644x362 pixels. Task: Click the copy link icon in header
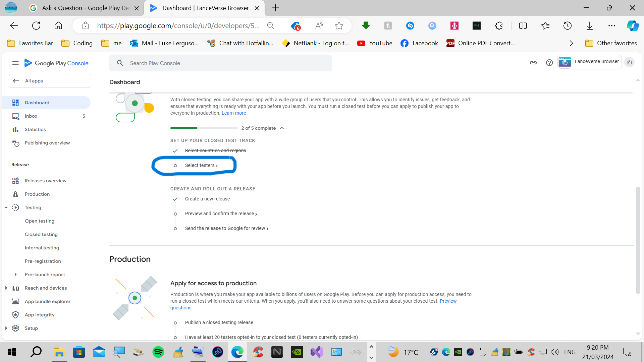533,63
